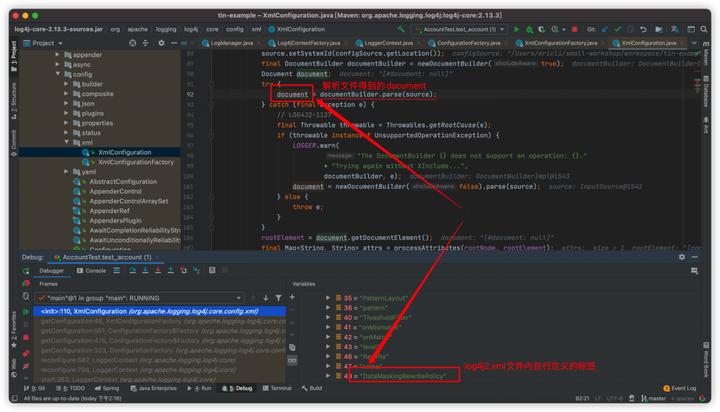Click the Step Into debug icon
This screenshot has width=720, height=412.
(145, 271)
